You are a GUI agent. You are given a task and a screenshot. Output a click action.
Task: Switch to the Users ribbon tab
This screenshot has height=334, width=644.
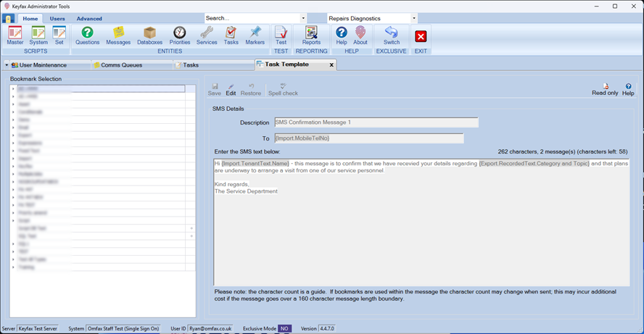point(57,19)
